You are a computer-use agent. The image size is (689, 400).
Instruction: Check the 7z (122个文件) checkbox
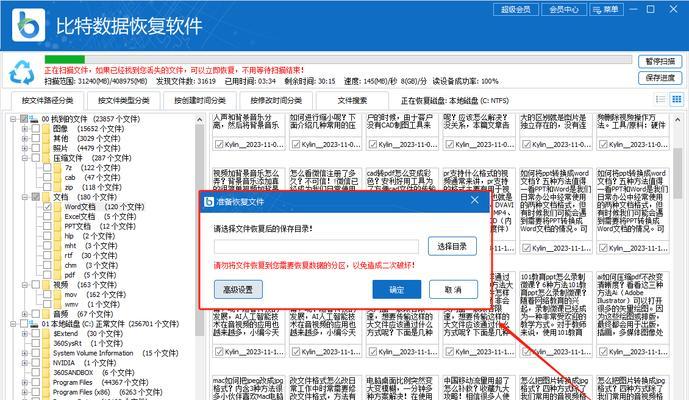pyautogui.click(x=47, y=168)
